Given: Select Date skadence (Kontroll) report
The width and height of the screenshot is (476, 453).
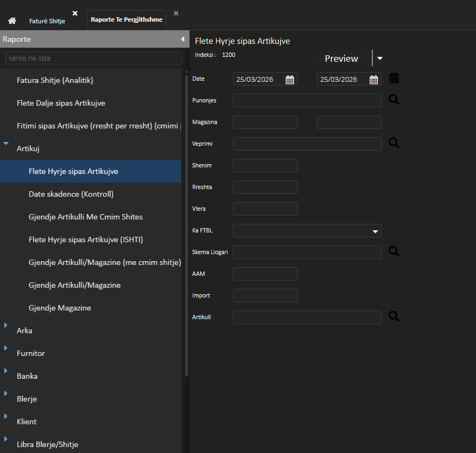Looking at the screenshot, I should (x=71, y=194).
